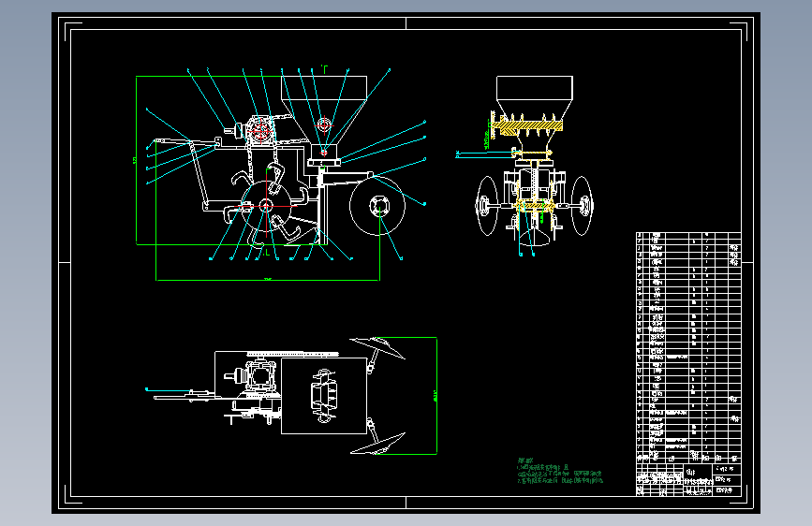Click the green horizontal length dimension line
Image resolution: width=812 pixels, height=526 pixels.
point(268,280)
